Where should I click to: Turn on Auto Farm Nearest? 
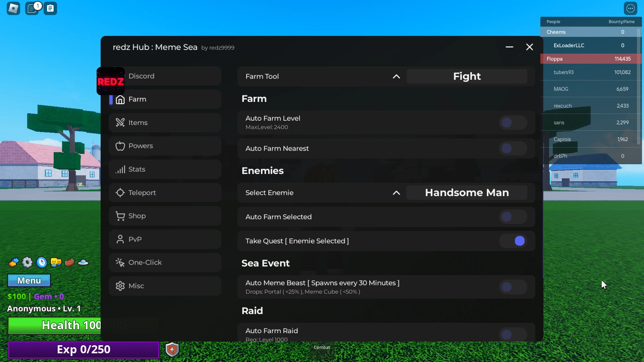513,148
